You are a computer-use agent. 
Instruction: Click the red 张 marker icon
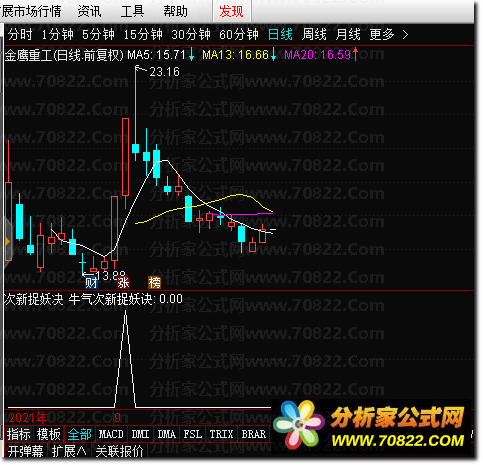pos(123,283)
